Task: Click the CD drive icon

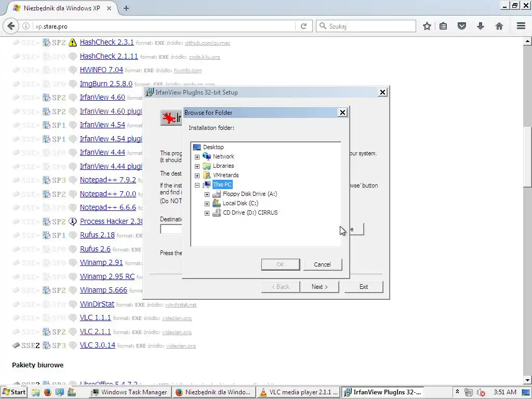Action: pos(217,212)
